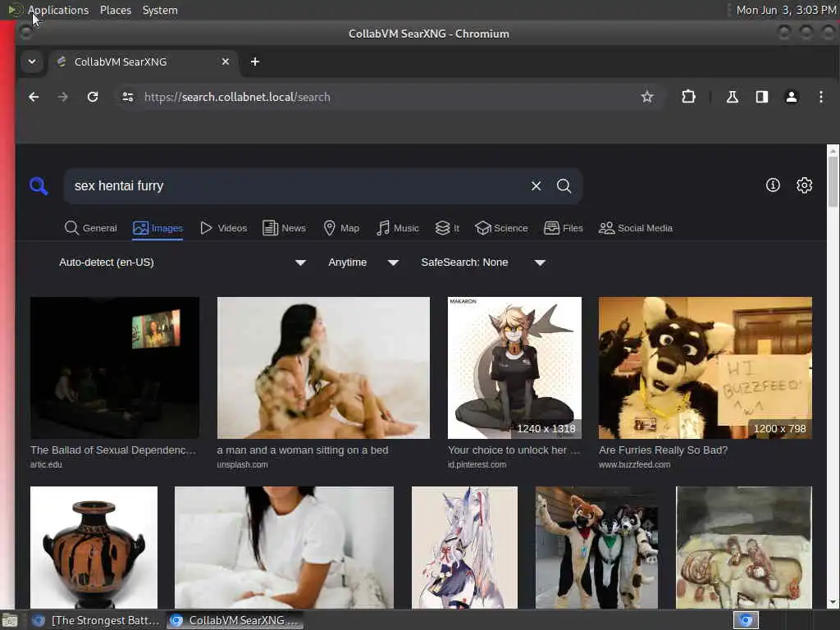Viewport: 840px width, 630px height.
Task: Click the address bar URL
Action: tap(237, 97)
